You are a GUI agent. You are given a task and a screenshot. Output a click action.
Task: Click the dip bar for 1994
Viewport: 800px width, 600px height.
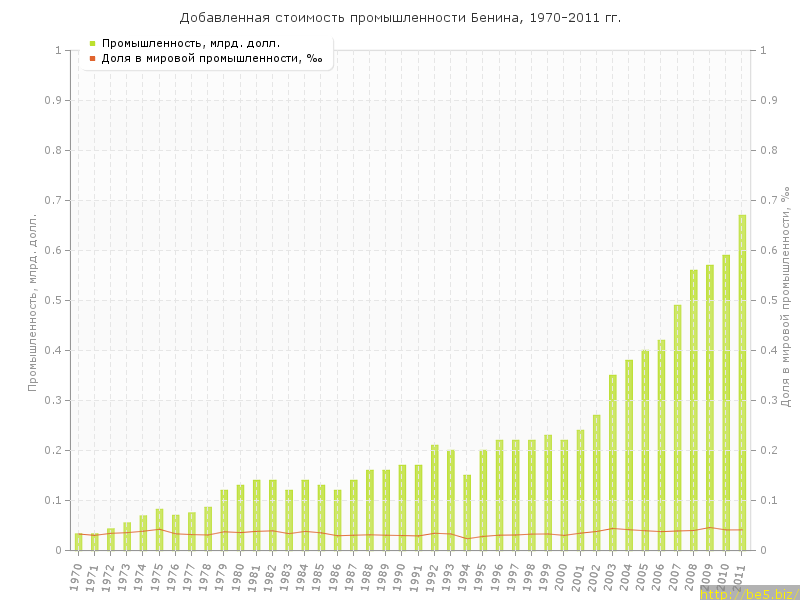(x=467, y=512)
